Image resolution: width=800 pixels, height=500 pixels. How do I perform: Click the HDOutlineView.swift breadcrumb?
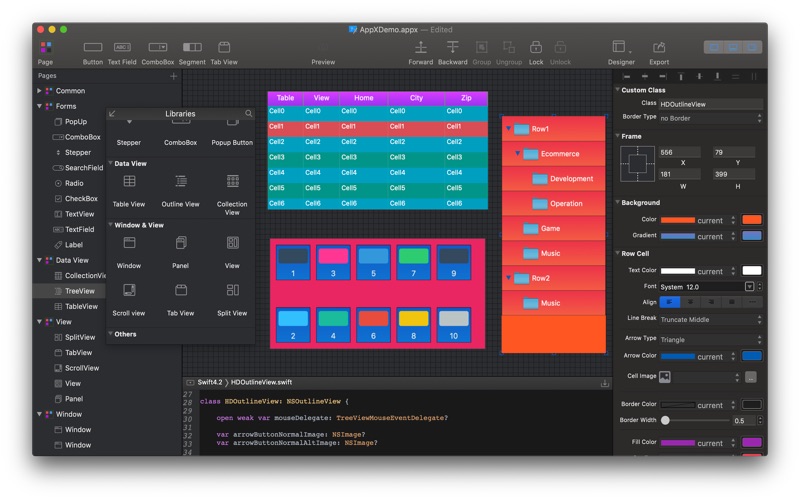pyautogui.click(x=261, y=382)
